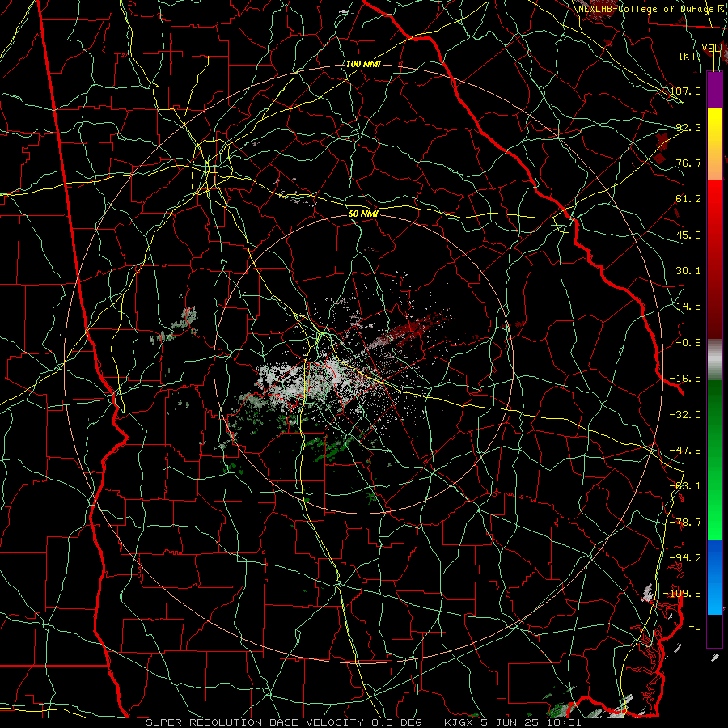Image resolution: width=728 pixels, height=728 pixels.
Task: Click the 100 NMI range ring label
Action: tap(363, 64)
